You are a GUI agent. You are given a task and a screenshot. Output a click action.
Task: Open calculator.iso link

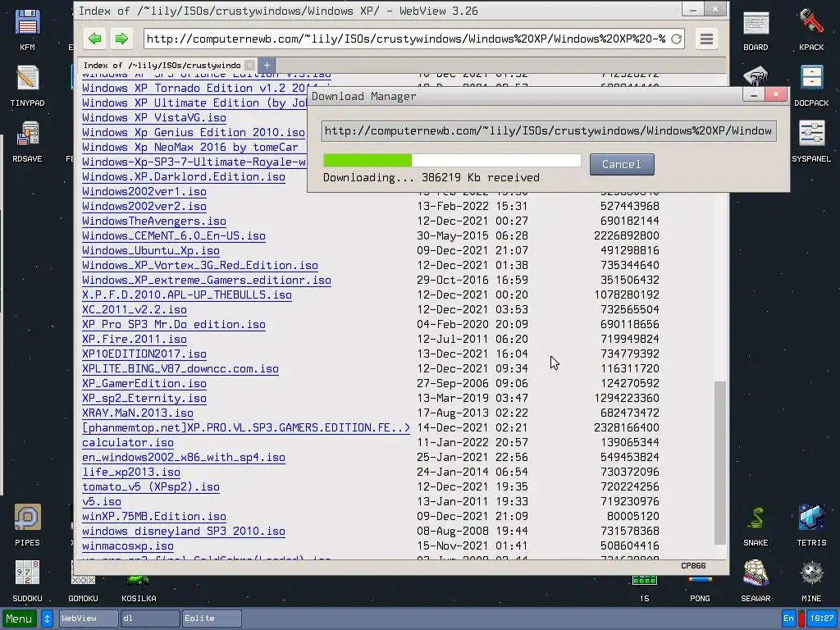tap(128, 442)
